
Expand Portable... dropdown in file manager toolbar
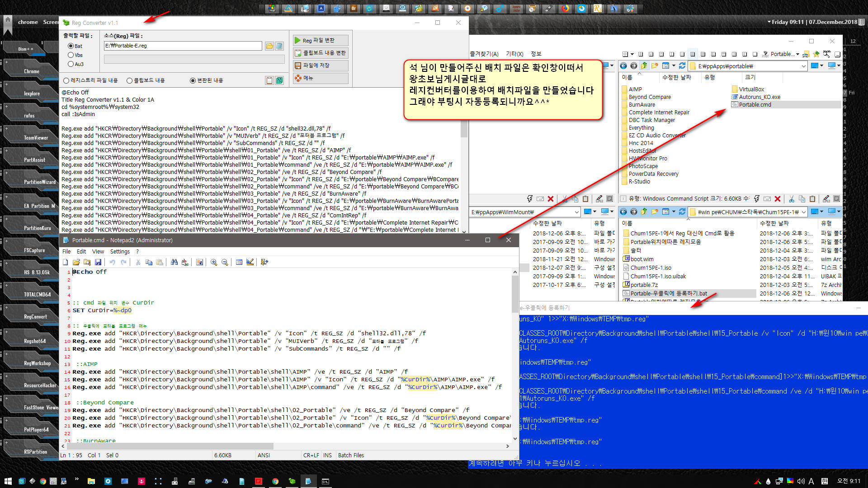click(x=797, y=54)
